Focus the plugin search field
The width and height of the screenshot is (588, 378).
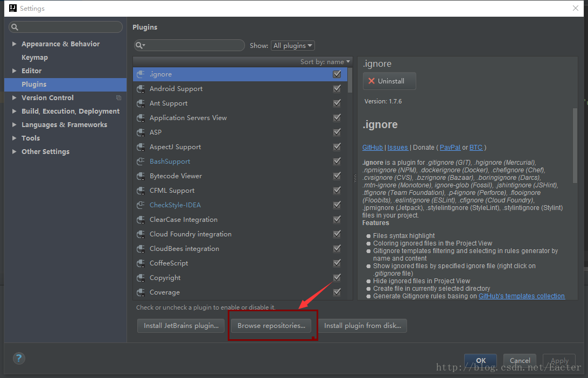pos(190,45)
